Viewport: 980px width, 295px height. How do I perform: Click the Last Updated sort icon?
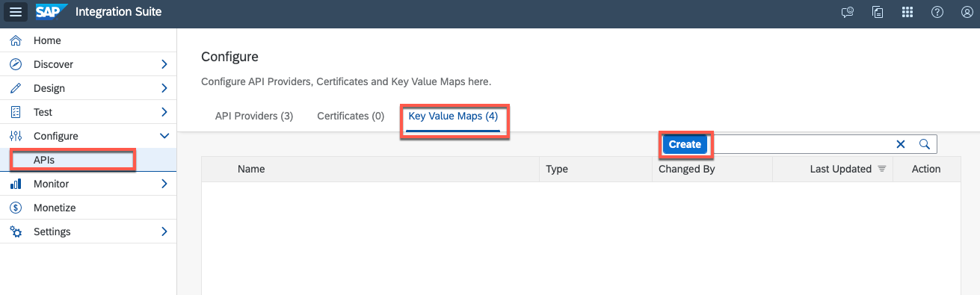881,169
